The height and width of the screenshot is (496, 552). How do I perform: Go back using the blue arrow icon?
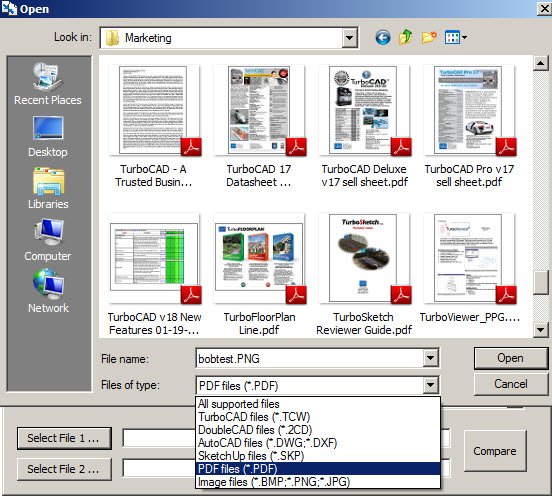(382, 37)
